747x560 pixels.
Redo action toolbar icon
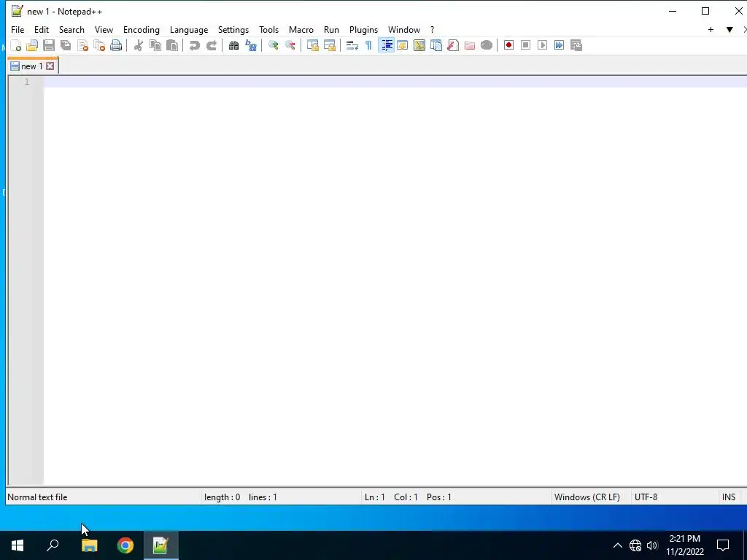tap(211, 45)
